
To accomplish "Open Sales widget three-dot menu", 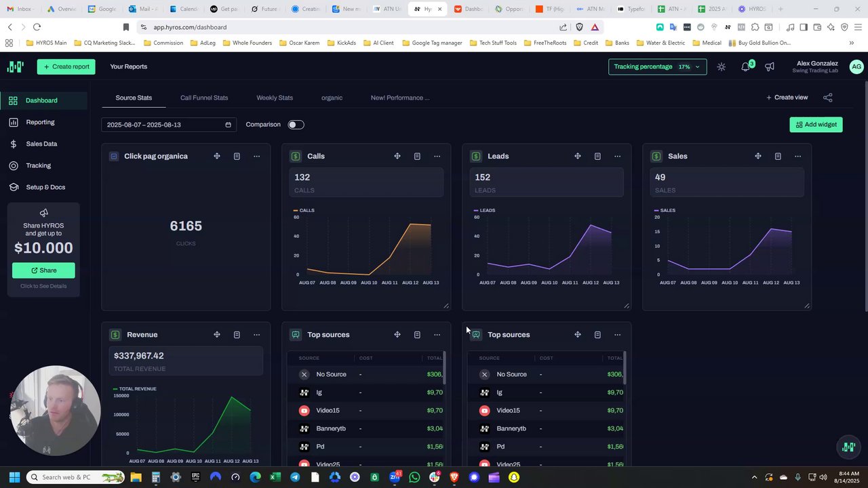I will tap(797, 156).
